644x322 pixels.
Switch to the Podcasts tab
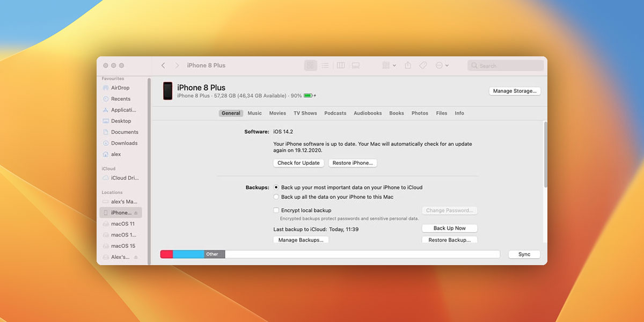pyautogui.click(x=335, y=113)
